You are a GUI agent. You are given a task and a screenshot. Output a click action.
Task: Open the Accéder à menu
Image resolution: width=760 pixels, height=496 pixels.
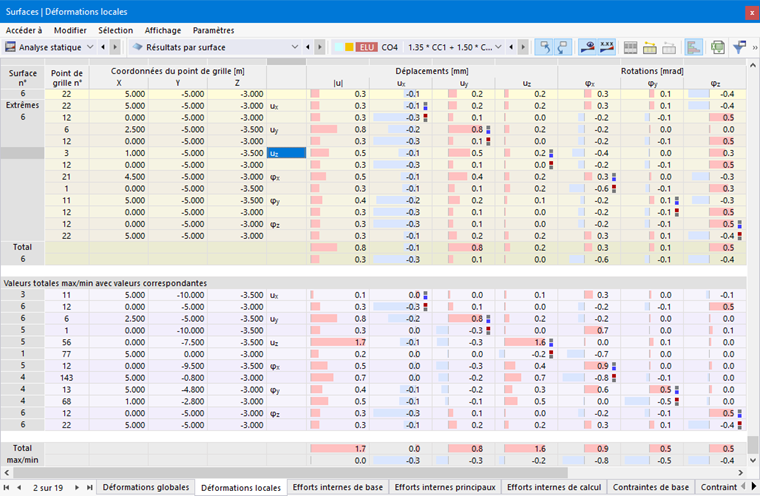(x=24, y=30)
